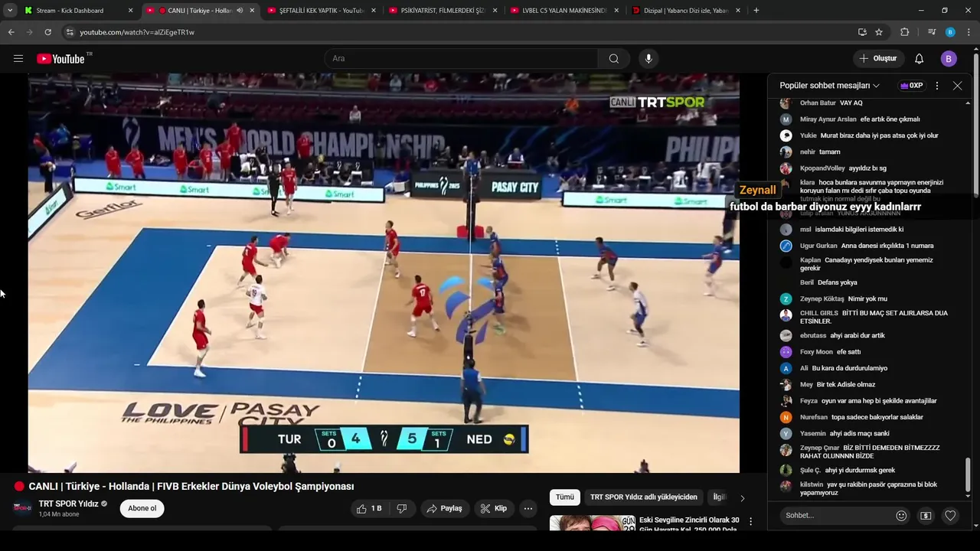
Task: Reload the current page
Action: click(47, 32)
